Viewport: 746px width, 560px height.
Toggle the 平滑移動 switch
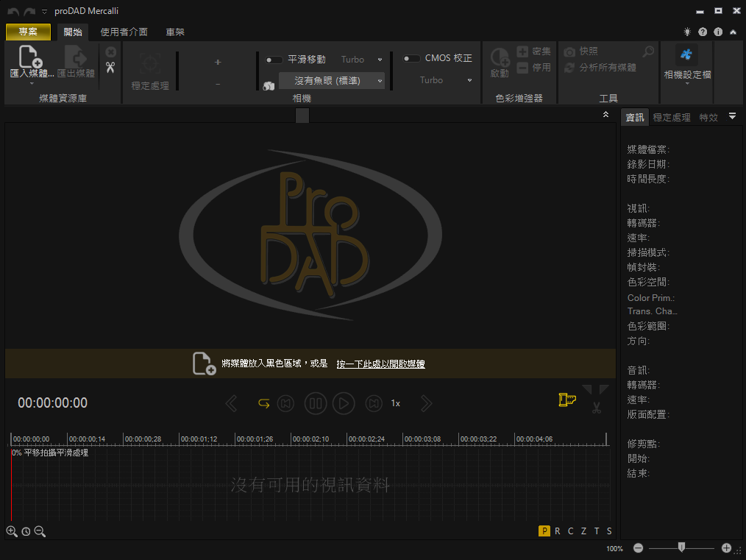(x=274, y=60)
